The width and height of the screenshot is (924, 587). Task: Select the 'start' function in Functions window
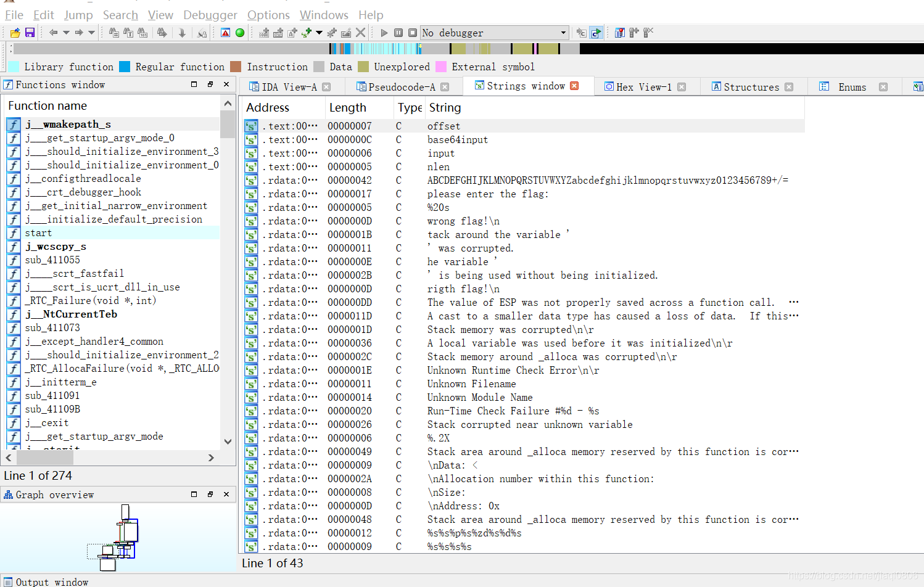tap(113, 232)
